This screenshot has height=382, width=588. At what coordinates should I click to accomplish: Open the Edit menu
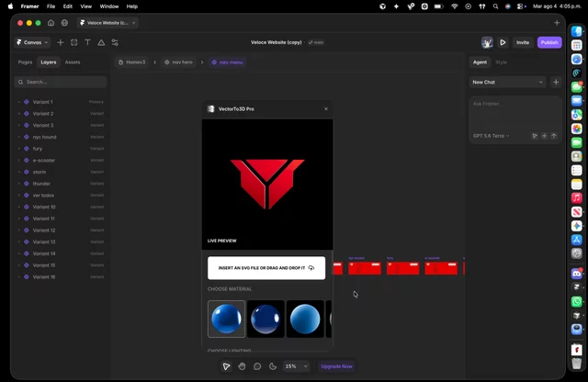click(67, 6)
